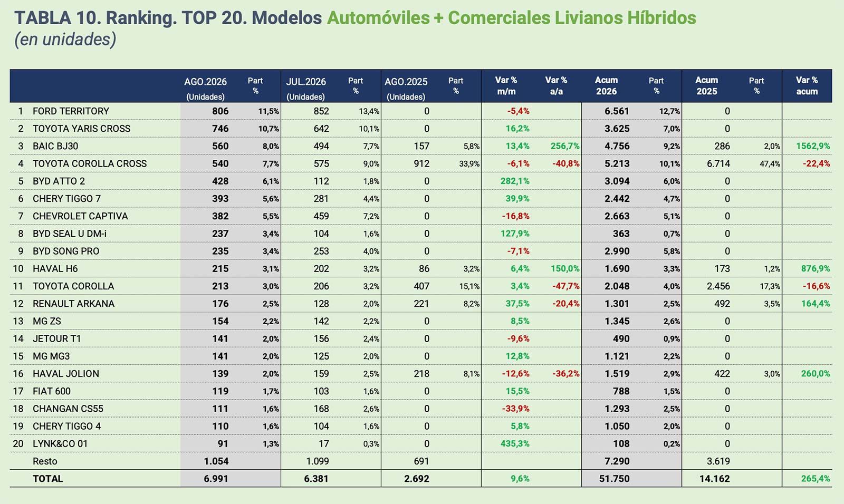Click BAIC BJ30 Var % acum value 1562,9%
This screenshot has height=504, width=844.
click(x=813, y=146)
